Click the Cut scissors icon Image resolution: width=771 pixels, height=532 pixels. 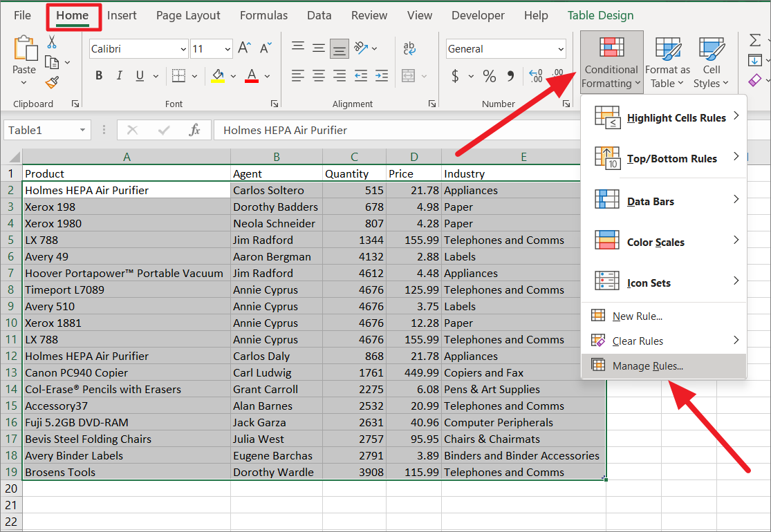pos(52,42)
